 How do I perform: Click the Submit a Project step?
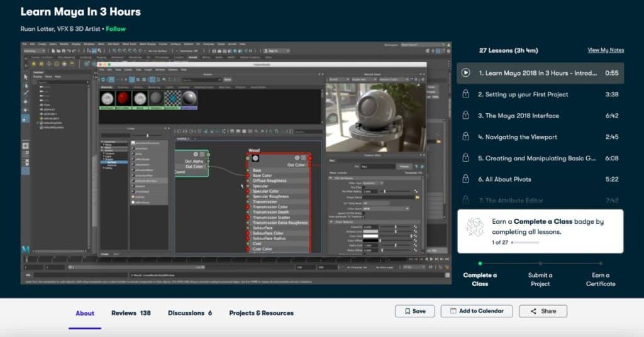[x=540, y=279]
